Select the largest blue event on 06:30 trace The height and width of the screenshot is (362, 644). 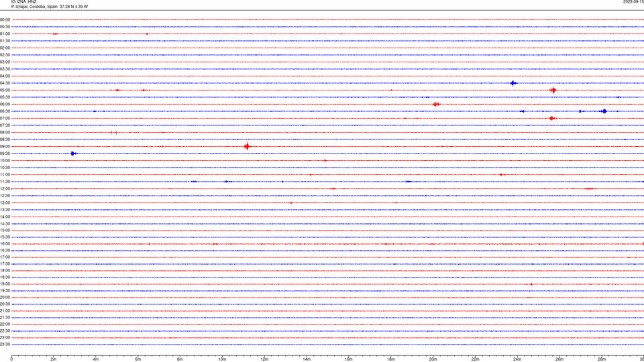tap(604, 111)
